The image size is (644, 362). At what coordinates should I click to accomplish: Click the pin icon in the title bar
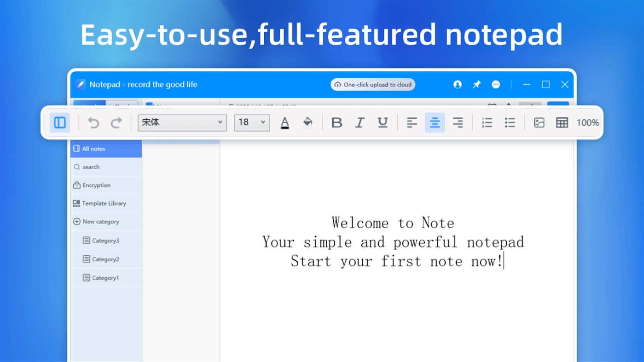tap(476, 84)
